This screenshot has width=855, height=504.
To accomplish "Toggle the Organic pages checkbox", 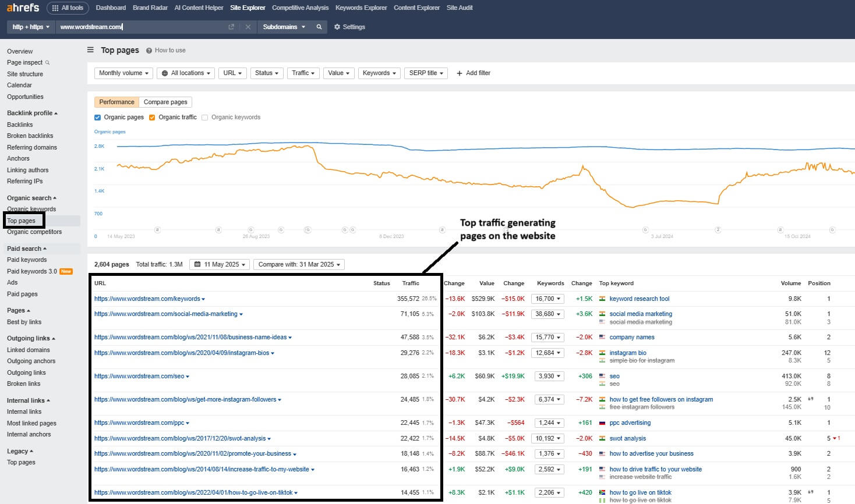I will (98, 118).
